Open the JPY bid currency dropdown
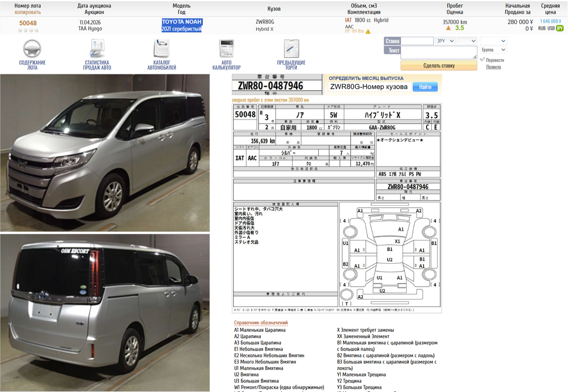The width and height of the screenshot is (570, 392). click(445, 41)
